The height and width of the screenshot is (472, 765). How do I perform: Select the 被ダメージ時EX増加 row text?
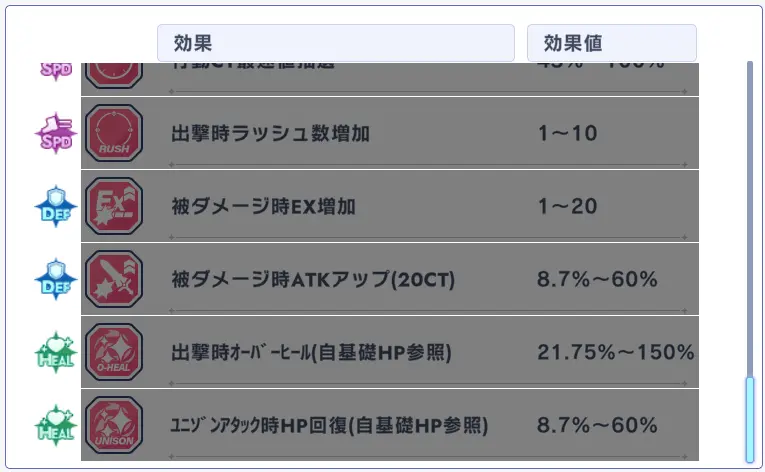point(263,206)
